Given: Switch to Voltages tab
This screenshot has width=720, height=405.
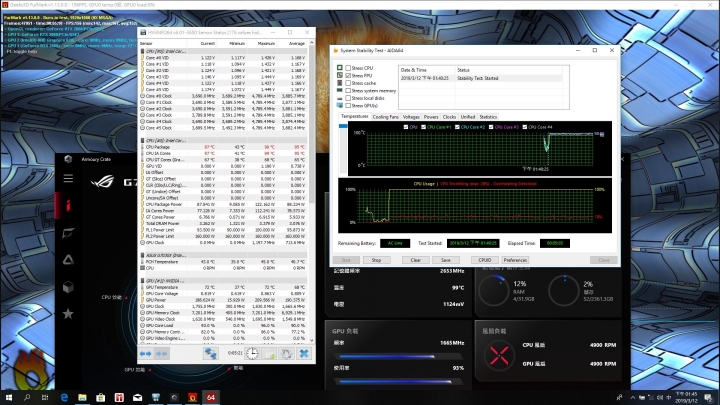Looking at the screenshot, I should pyautogui.click(x=411, y=117).
